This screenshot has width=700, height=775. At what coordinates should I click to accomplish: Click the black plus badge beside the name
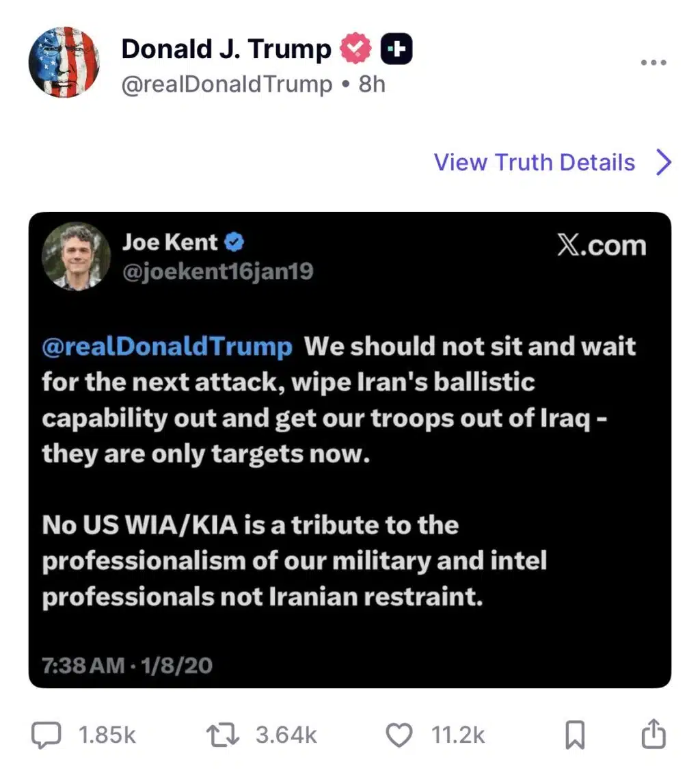click(396, 49)
